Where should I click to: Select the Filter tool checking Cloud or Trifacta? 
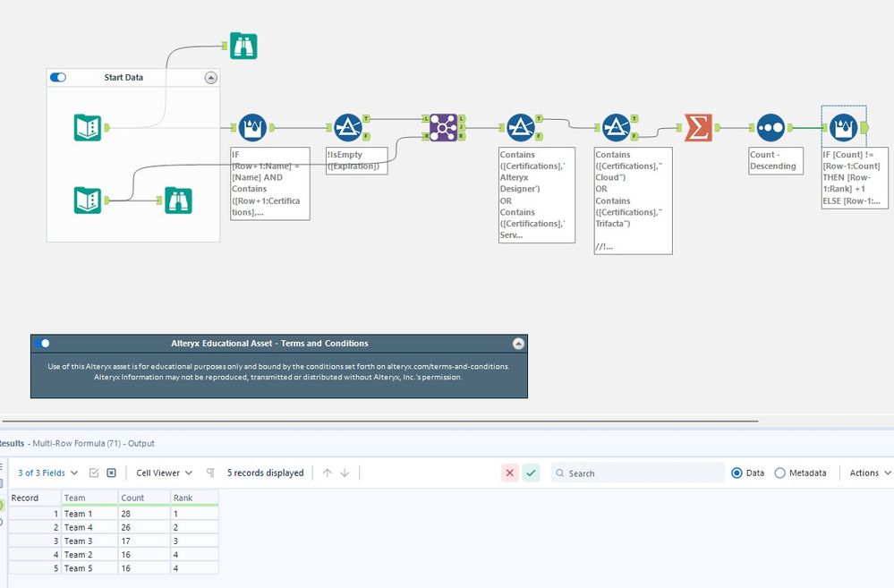[x=616, y=127]
